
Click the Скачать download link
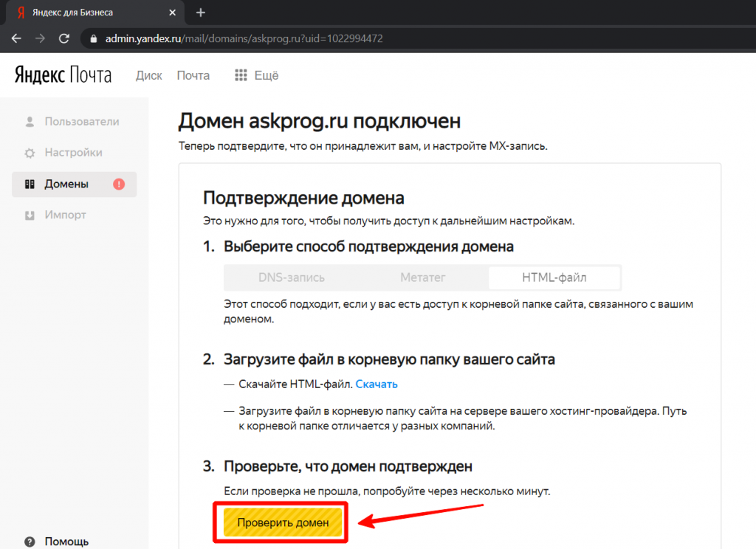point(377,384)
